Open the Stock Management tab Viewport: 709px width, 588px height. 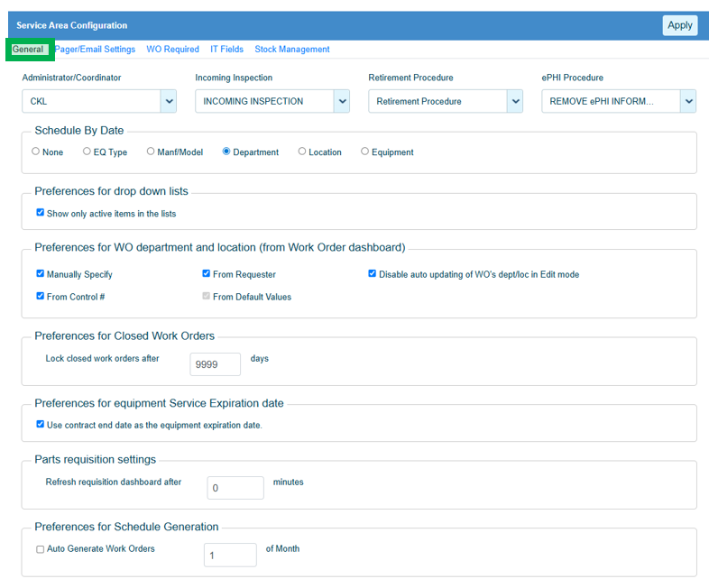click(291, 50)
